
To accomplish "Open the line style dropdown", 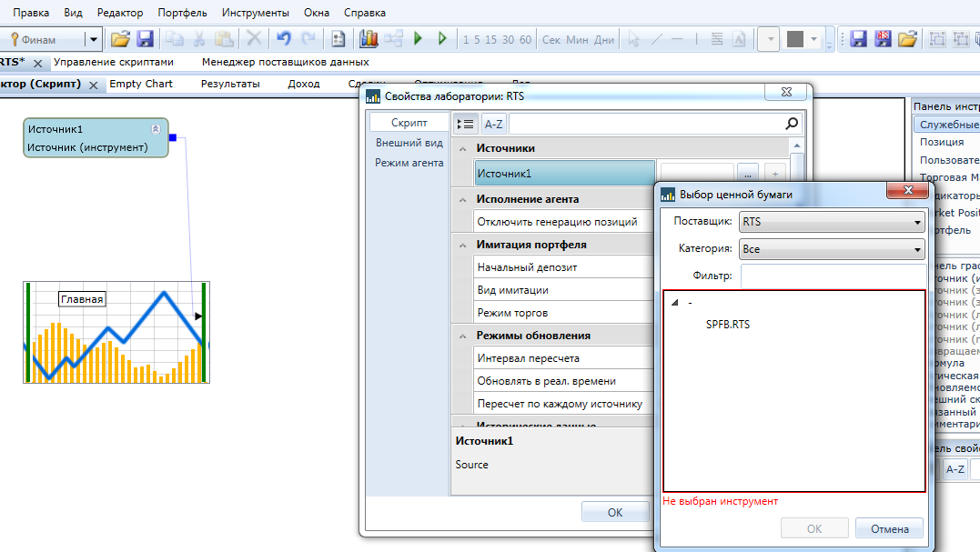I will (x=770, y=39).
